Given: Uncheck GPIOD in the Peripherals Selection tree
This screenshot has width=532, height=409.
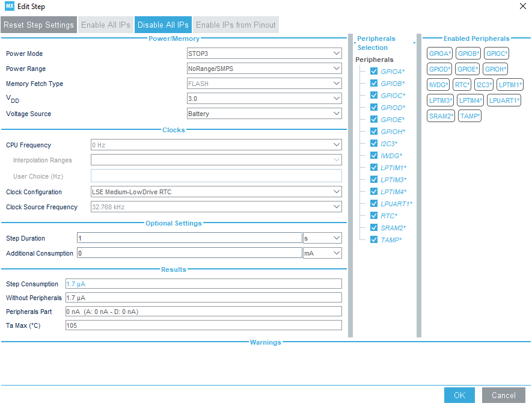Looking at the screenshot, I should tap(374, 107).
